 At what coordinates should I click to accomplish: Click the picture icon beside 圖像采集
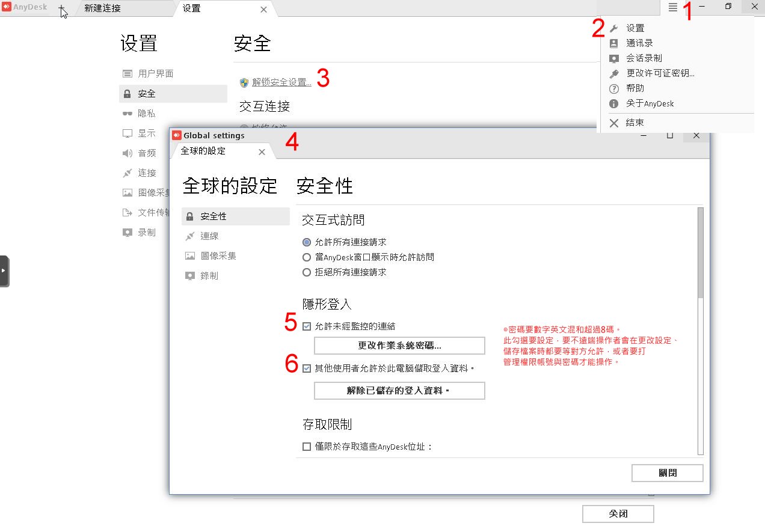[190, 256]
